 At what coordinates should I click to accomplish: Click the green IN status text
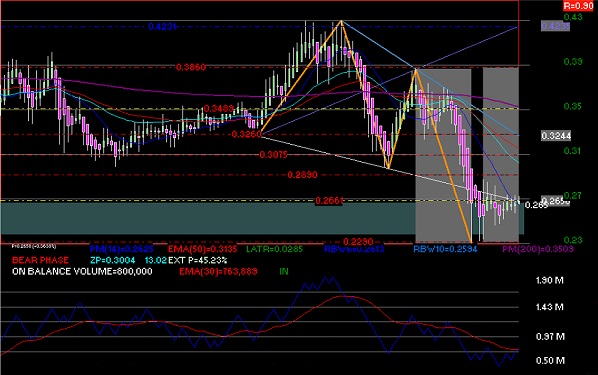point(284,272)
